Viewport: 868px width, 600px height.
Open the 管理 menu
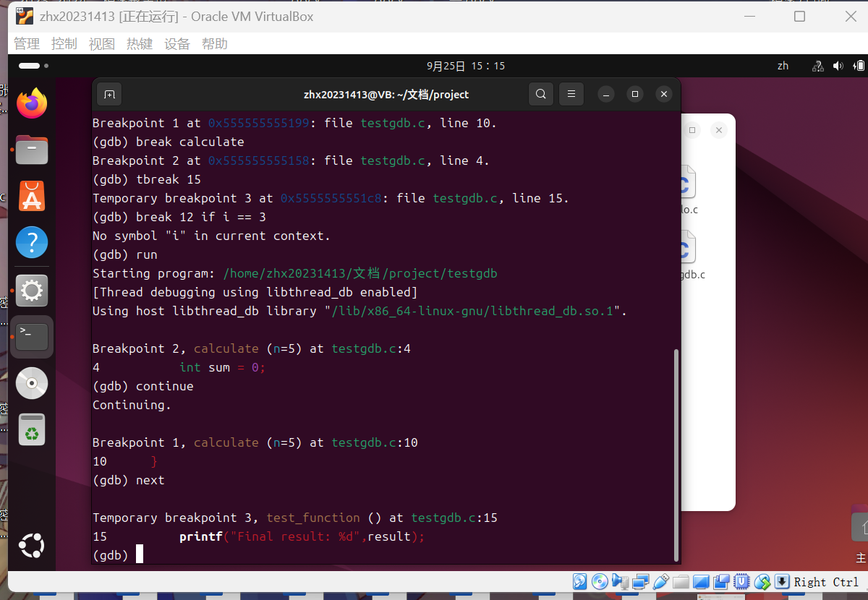tap(27, 44)
